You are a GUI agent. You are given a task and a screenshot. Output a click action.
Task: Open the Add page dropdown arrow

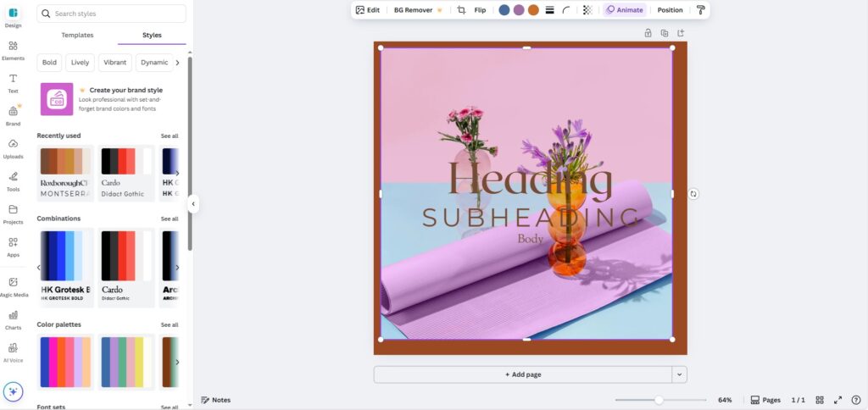tap(679, 374)
